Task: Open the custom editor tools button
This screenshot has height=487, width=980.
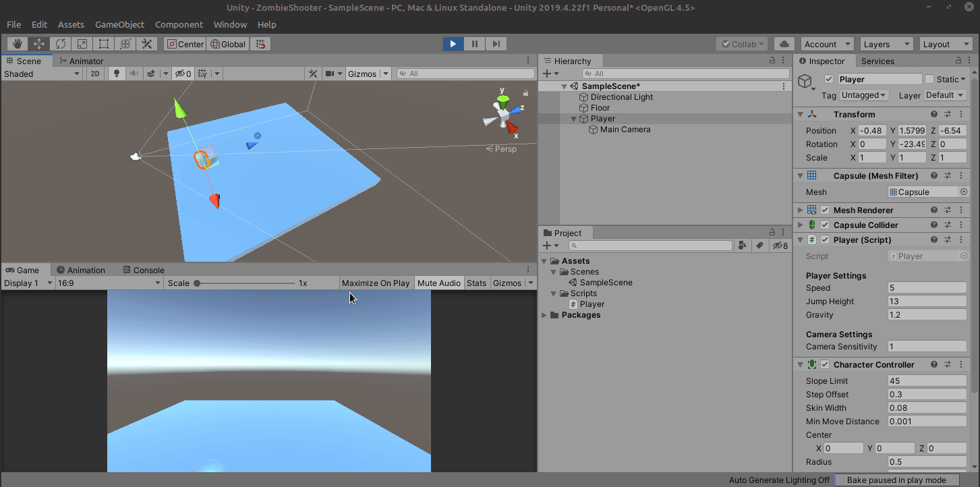Action: coord(146,44)
